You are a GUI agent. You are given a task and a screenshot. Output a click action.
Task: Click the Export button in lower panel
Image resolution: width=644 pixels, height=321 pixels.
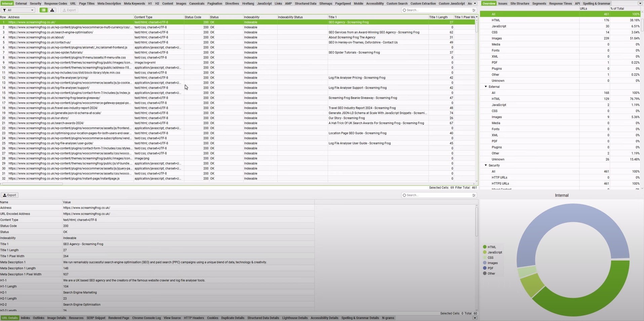pos(10,195)
